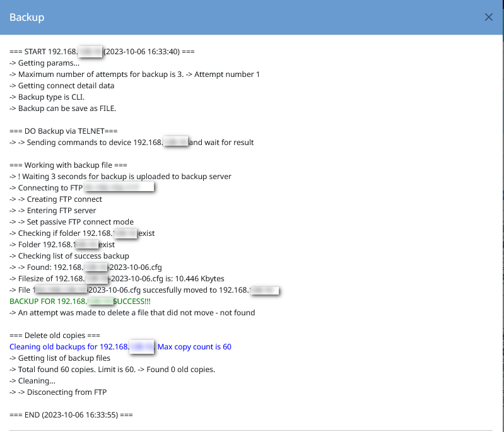Screen dimensions: 504x432
Task: Click the "Disconecting from FTP" line
Action: [x=58, y=392]
